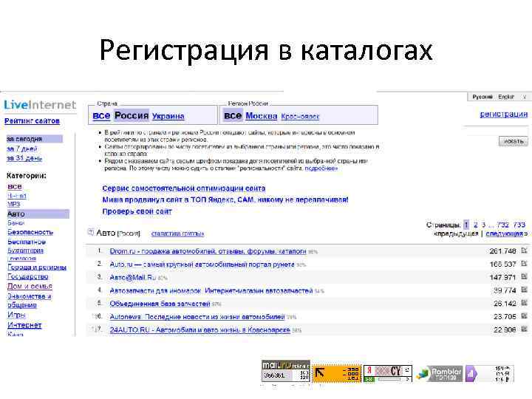Open stats icon for Объединенная база запчастей row
Screen dimensions: 532x399
click(524, 303)
